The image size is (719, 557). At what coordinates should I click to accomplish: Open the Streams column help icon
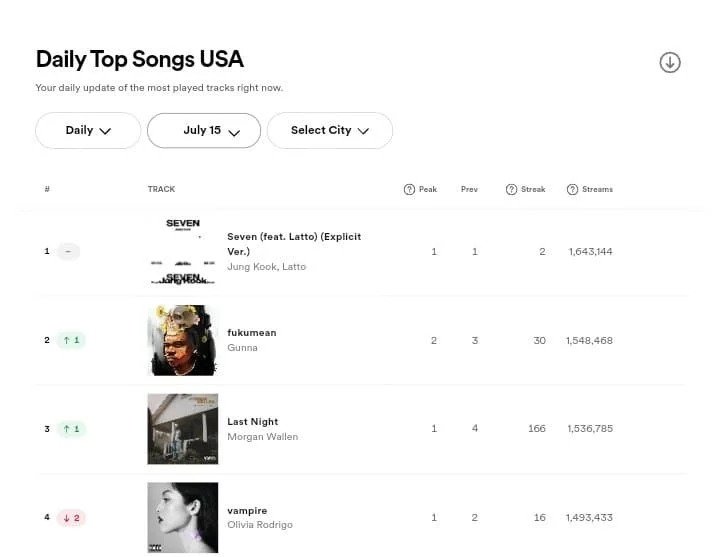[572, 189]
